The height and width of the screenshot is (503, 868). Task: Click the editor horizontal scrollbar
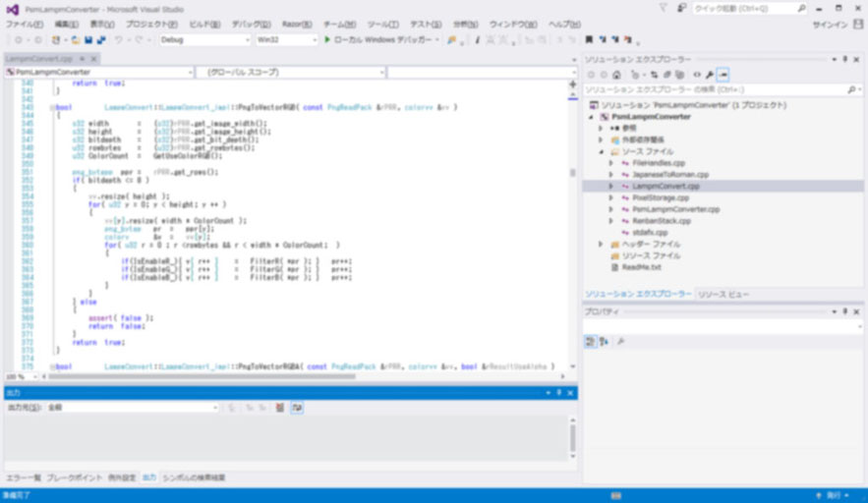202,377
